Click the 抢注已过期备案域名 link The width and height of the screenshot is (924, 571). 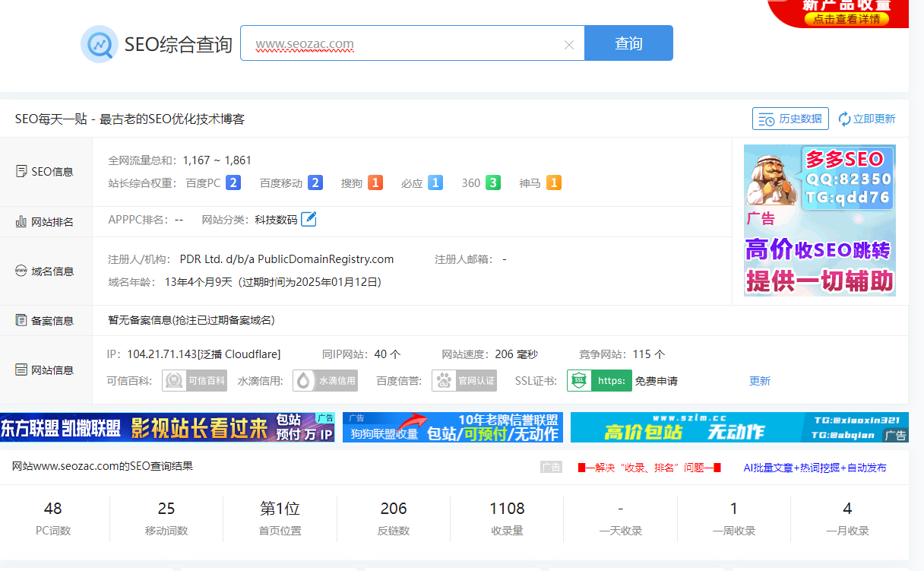pyautogui.click(x=223, y=320)
